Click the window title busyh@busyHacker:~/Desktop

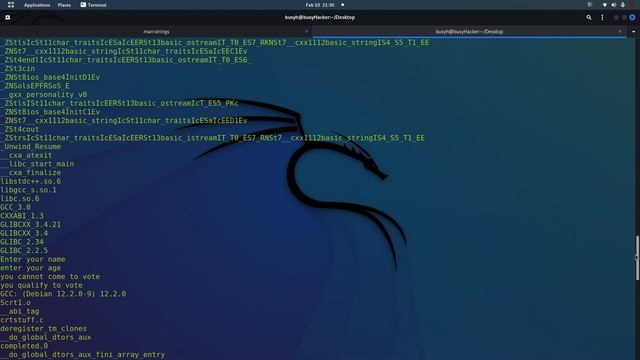coord(320,18)
